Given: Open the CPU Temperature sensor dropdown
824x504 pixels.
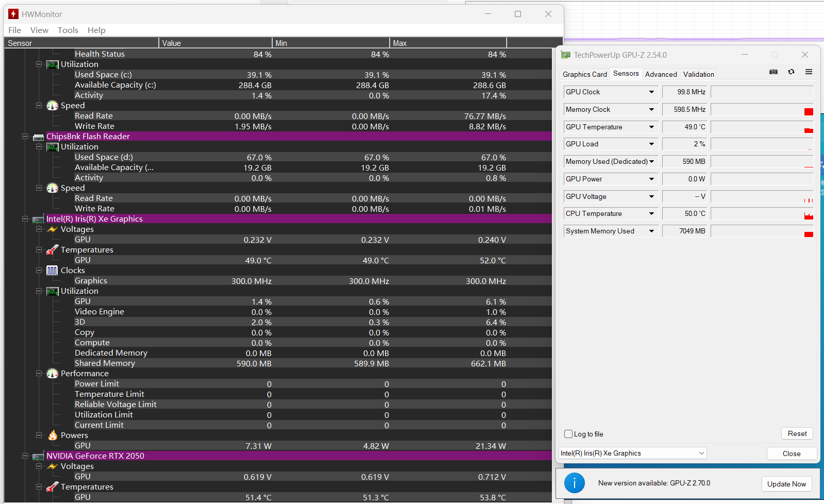Looking at the screenshot, I should click(x=651, y=214).
